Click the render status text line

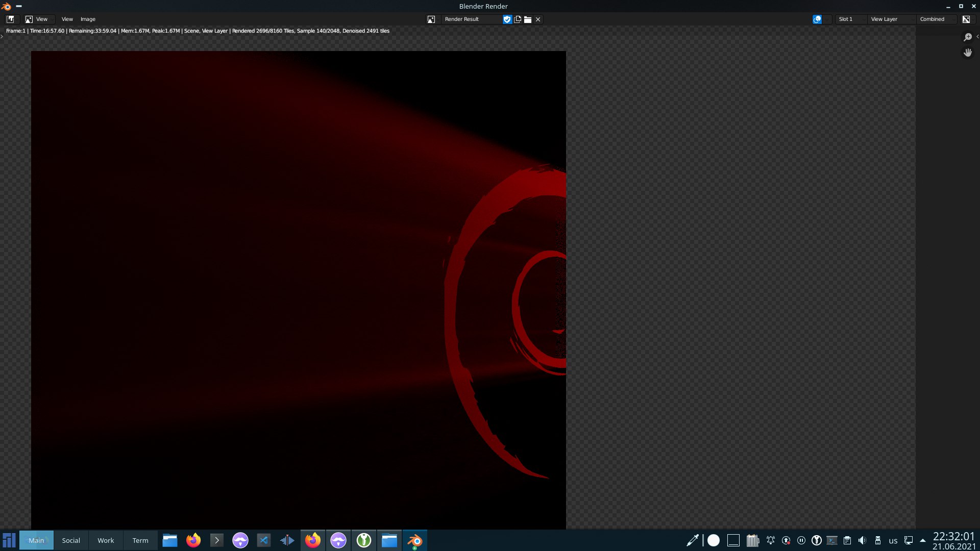(198, 31)
